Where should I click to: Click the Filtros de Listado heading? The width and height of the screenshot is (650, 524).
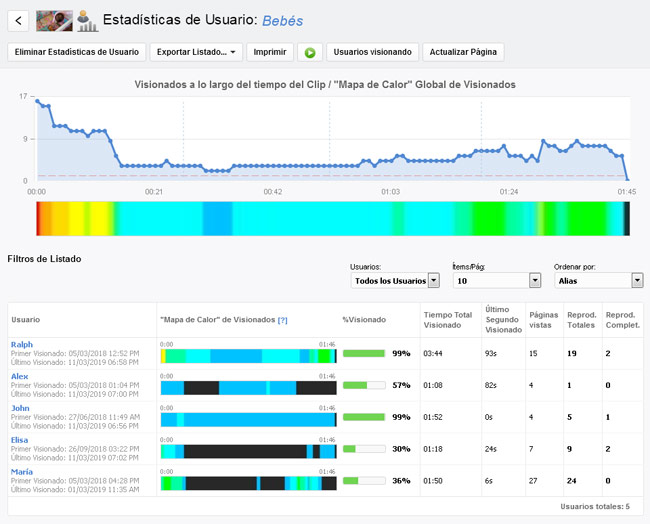(44, 259)
